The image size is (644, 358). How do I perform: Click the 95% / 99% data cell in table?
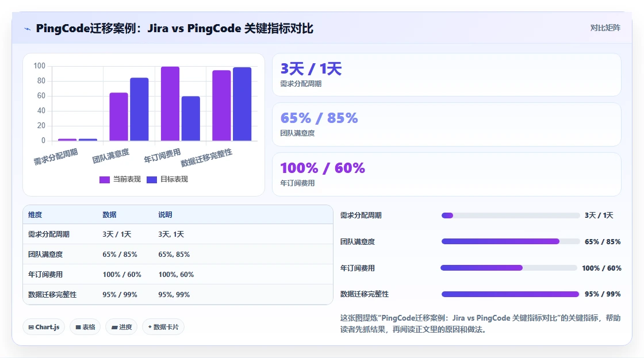pyautogui.click(x=120, y=295)
